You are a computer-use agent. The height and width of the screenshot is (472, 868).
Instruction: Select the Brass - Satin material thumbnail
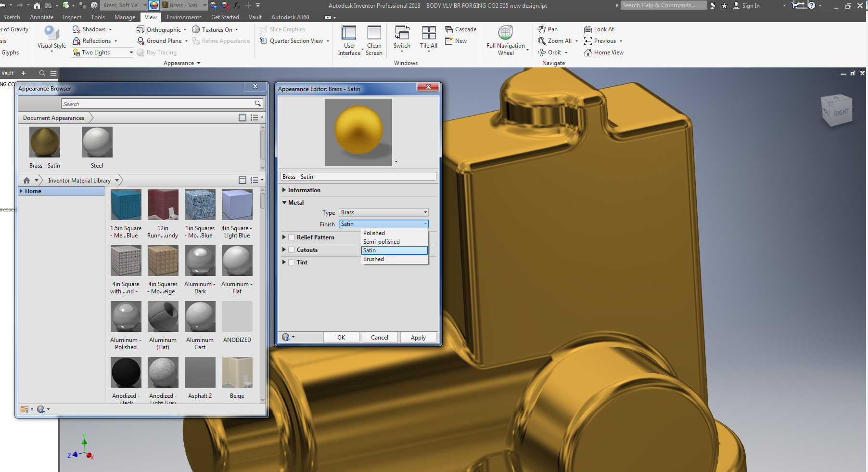tap(44, 142)
